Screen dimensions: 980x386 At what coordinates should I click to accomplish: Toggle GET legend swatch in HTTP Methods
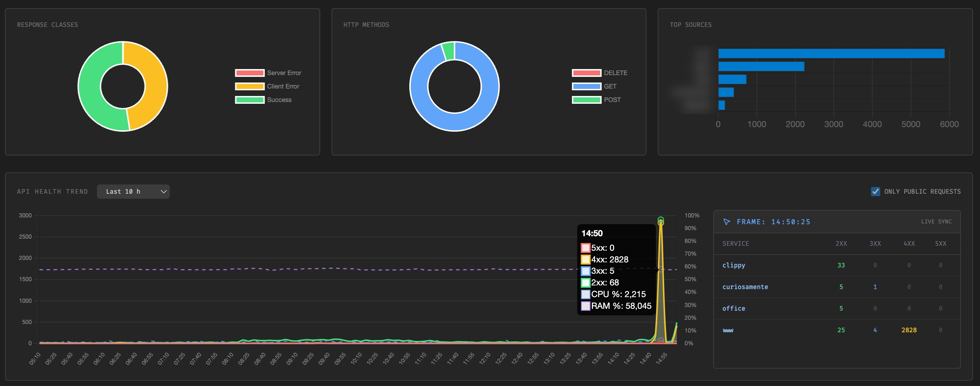click(x=586, y=86)
